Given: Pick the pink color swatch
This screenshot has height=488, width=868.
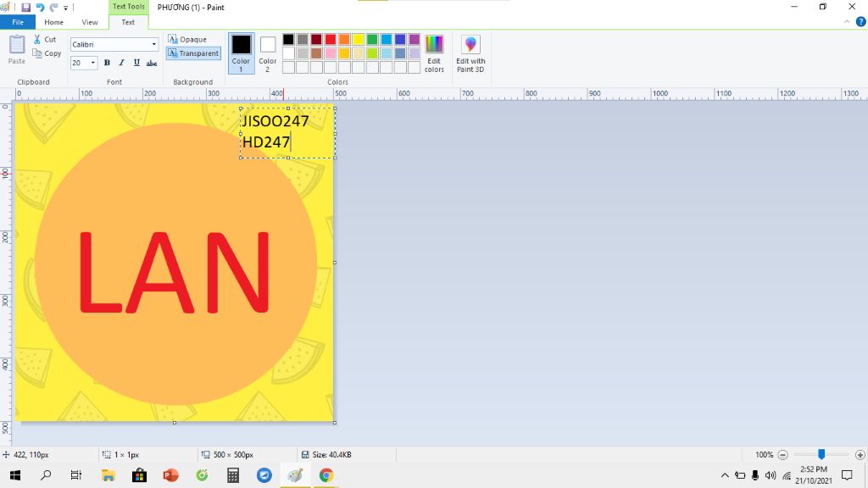Looking at the screenshot, I should (x=331, y=53).
